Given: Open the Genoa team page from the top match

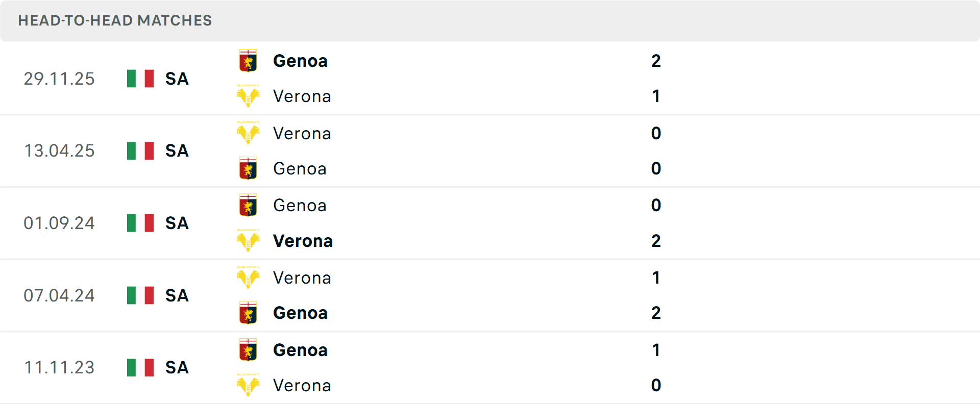Looking at the screenshot, I should [300, 61].
